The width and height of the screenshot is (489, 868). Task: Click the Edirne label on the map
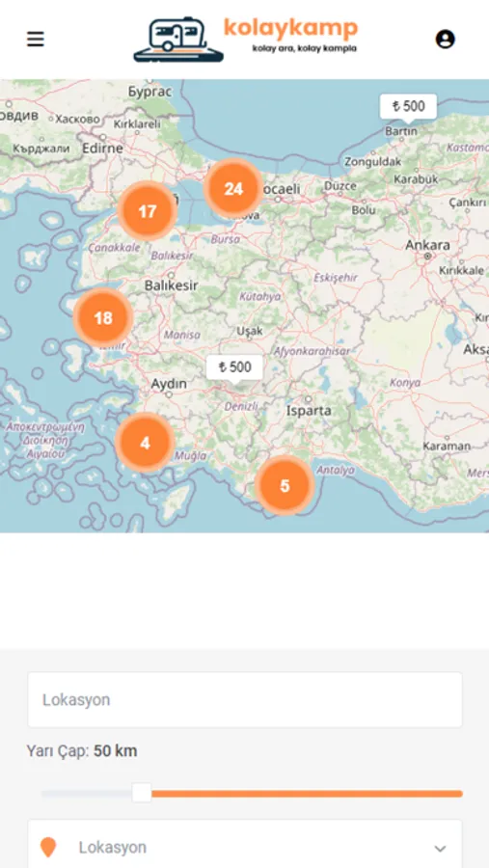point(102,149)
